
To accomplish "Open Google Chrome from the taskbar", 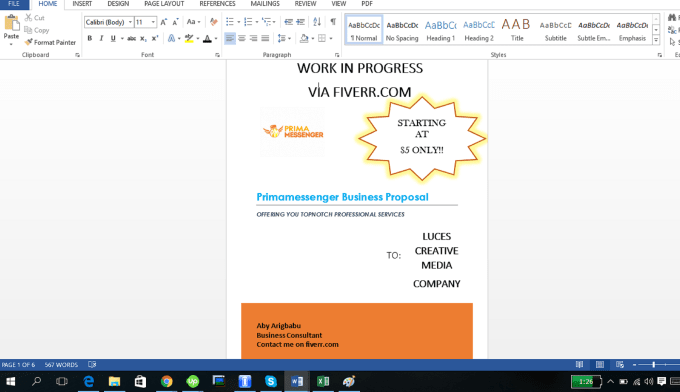I will pos(167,381).
